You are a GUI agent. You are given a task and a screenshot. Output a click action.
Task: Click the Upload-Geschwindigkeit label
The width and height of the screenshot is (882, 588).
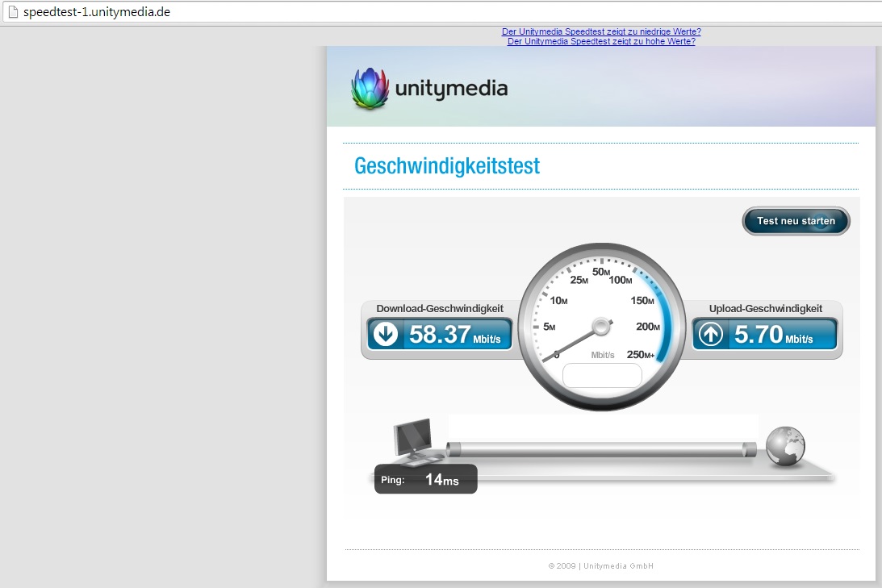click(x=766, y=309)
